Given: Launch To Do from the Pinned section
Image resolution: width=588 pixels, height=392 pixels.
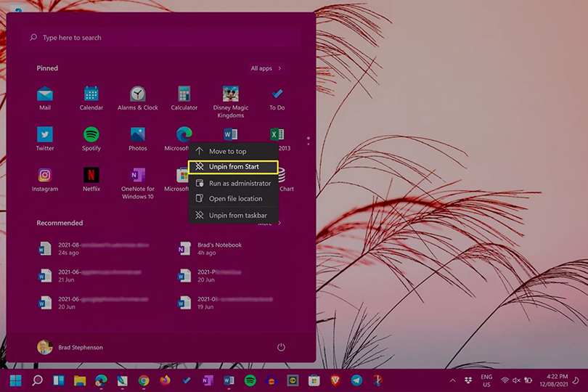Looking at the screenshot, I should coord(277,98).
